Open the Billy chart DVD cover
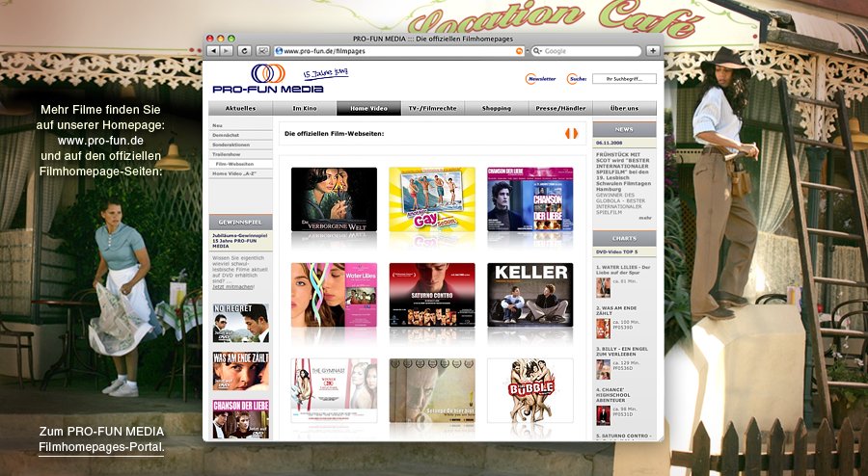This screenshot has width=868, height=476. (x=603, y=369)
